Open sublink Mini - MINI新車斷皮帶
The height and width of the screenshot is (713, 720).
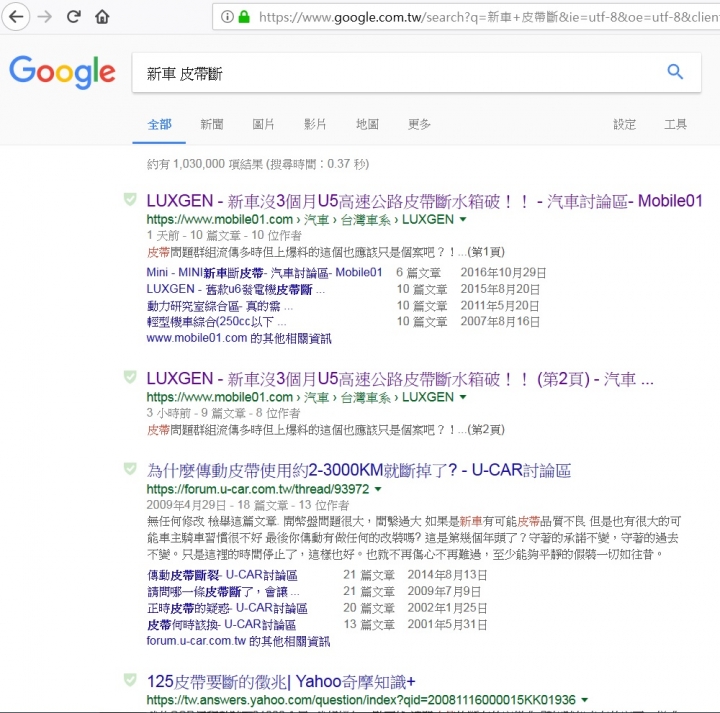[x=264, y=273]
